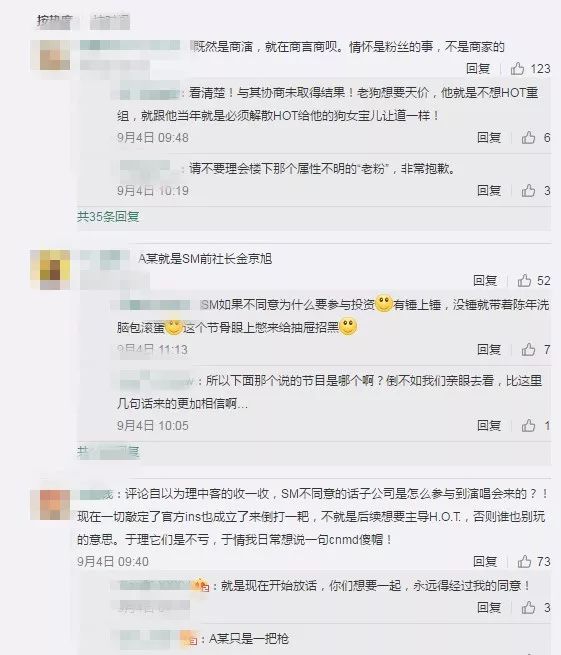Like the reply about 永远得经过我的同意
The width and height of the screenshot is (561, 655).
528,607
